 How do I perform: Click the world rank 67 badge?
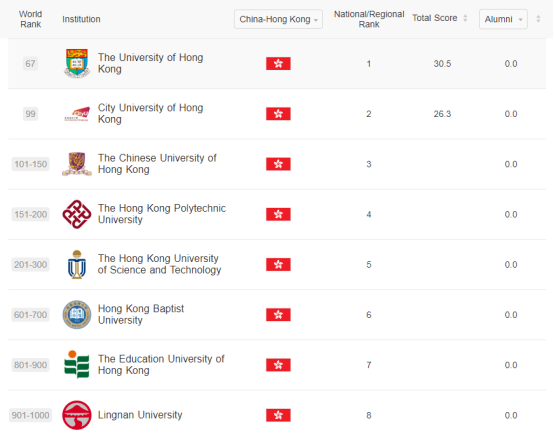30,64
